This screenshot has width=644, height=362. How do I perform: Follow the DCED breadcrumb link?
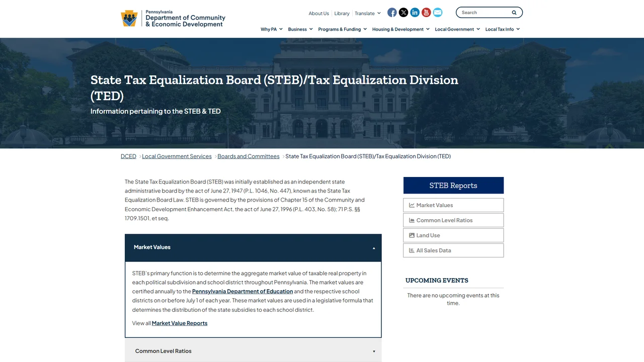coord(128,156)
